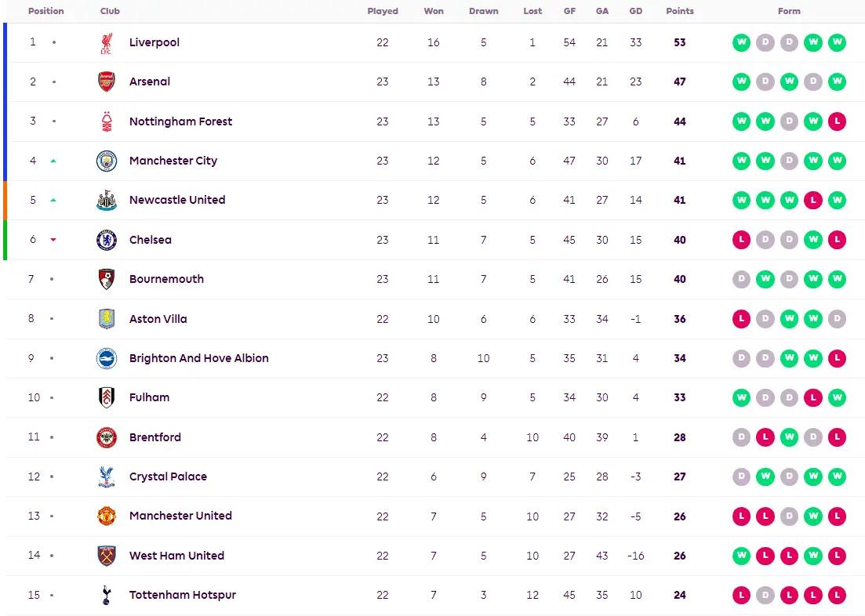Click Chelsea's red down-arrow position indicator
Image resolution: width=865 pixels, height=616 pixels.
[53, 240]
